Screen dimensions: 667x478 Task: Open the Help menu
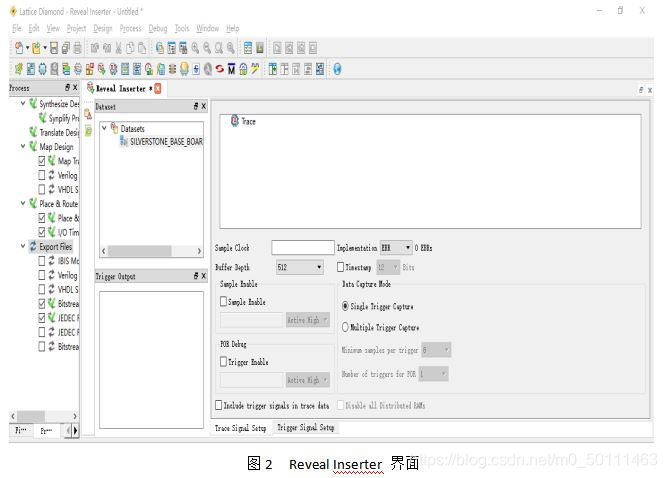(x=233, y=28)
